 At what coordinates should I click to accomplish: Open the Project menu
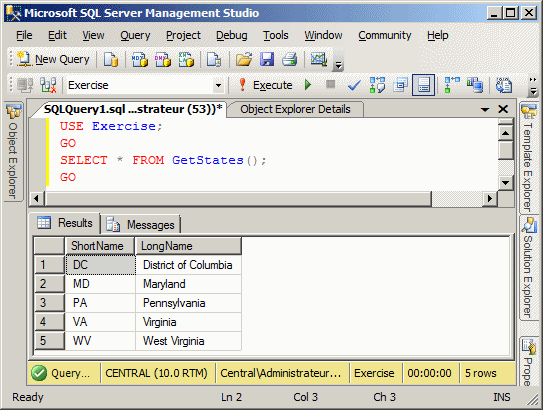pos(183,35)
